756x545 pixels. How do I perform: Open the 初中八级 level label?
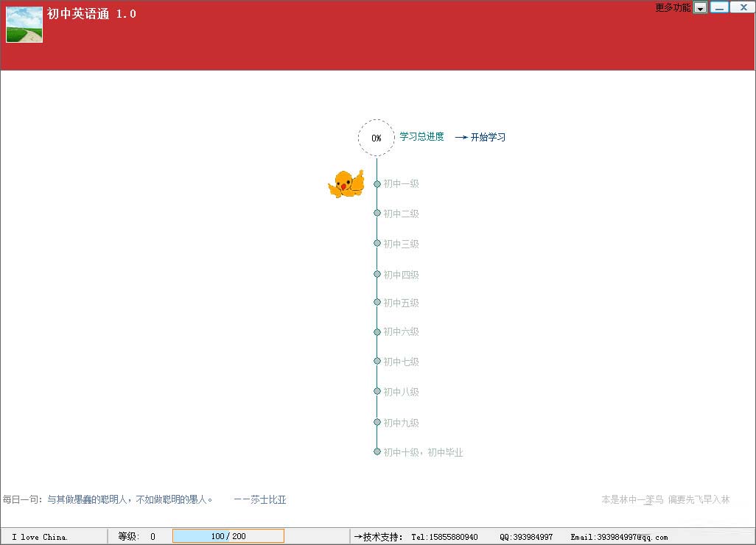pyautogui.click(x=401, y=392)
